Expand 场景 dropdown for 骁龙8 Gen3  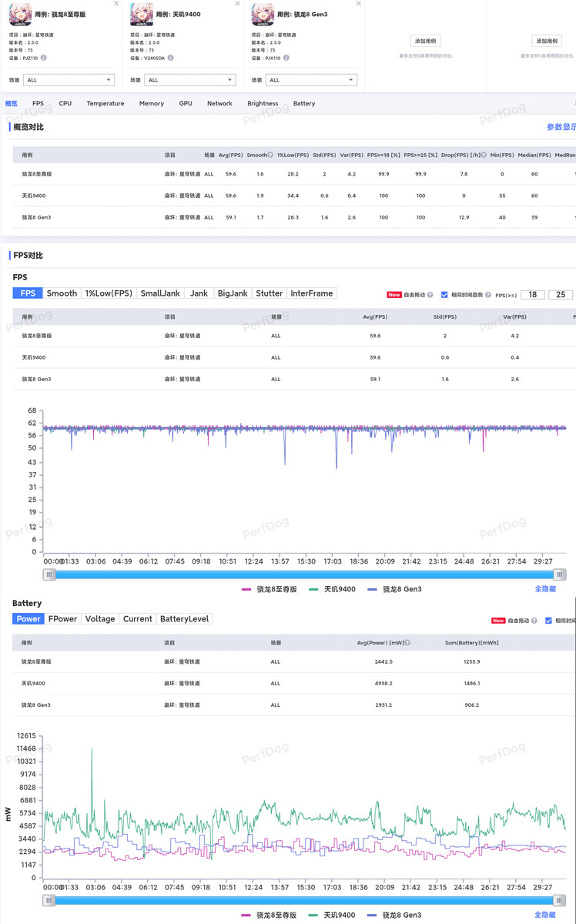click(x=311, y=80)
